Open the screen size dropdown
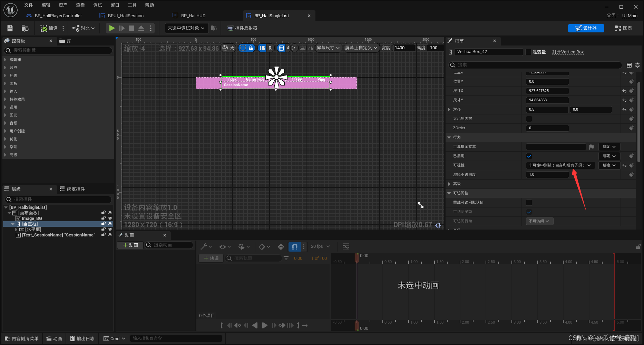The height and width of the screenshot is (345, 644). point(328,48)
